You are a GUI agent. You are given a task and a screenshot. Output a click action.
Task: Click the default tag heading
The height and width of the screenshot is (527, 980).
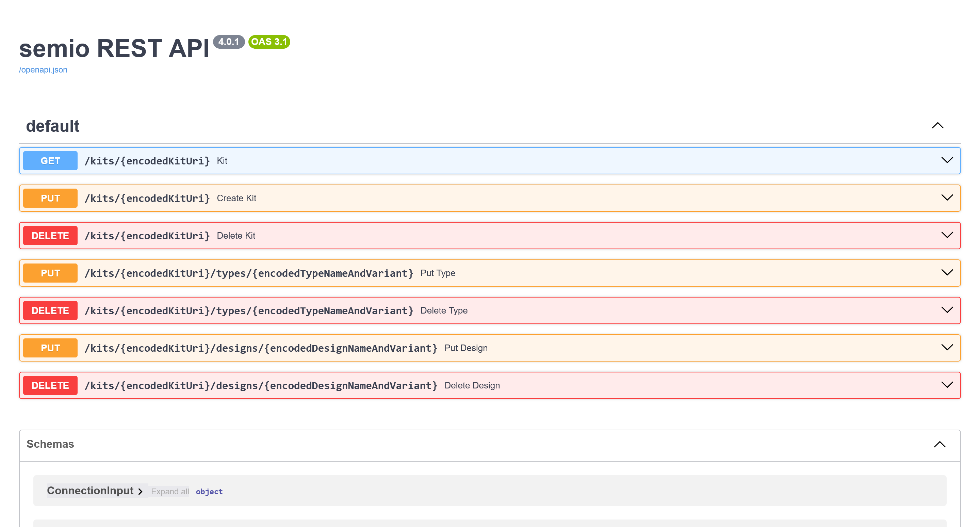point(52,126)
